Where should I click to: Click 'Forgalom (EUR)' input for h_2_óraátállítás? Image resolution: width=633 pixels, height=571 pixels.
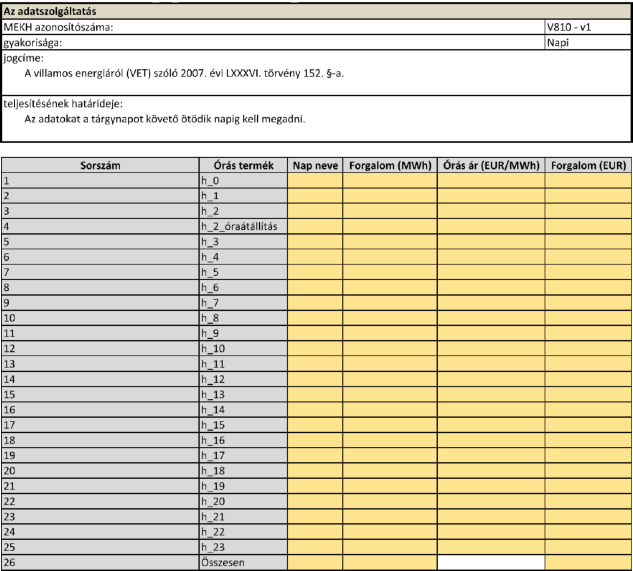tap(588, 226)
